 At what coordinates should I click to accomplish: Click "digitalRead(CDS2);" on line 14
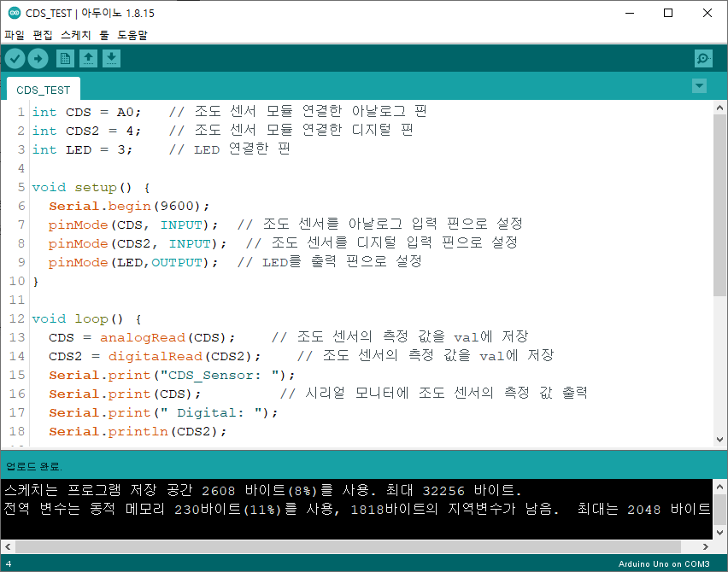(x=185, y=356)
